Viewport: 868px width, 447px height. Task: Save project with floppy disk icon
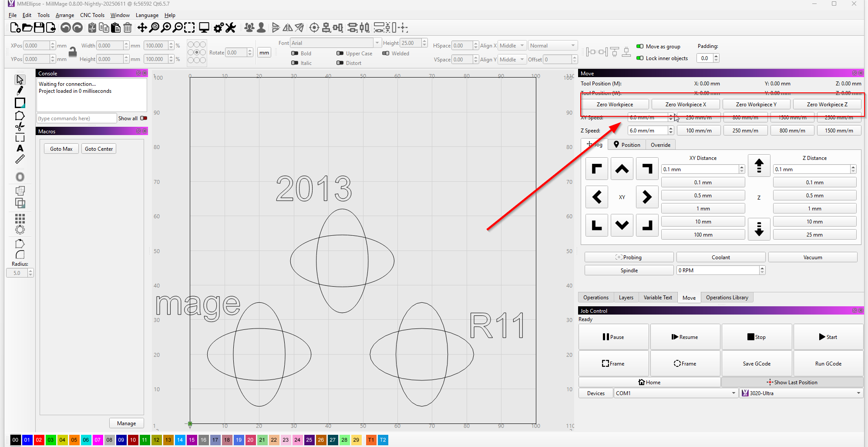click(x=39, y=28)
